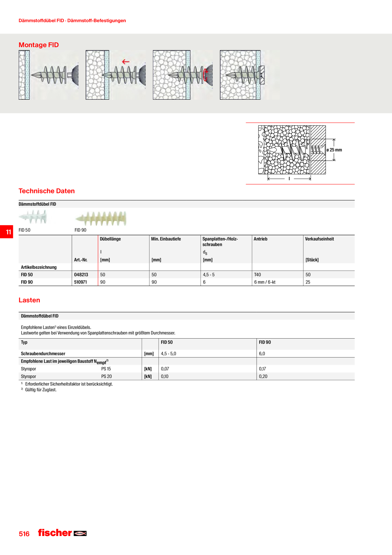Click the FID 50 column header in loads table
Viewport: 392px width, 555px height.
point(167,342)
